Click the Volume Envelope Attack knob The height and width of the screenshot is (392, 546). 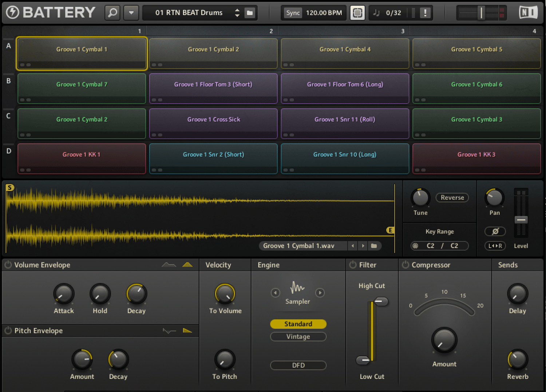(x=64, y=294)
